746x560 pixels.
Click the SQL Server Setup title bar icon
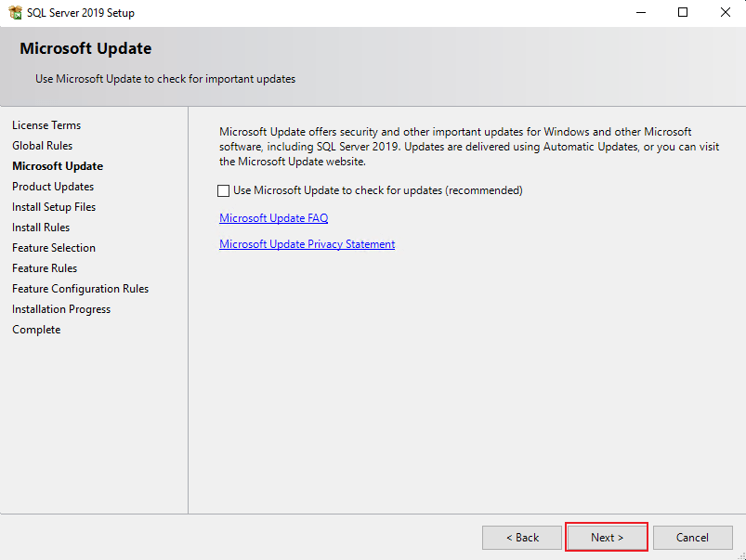[13, 12]
